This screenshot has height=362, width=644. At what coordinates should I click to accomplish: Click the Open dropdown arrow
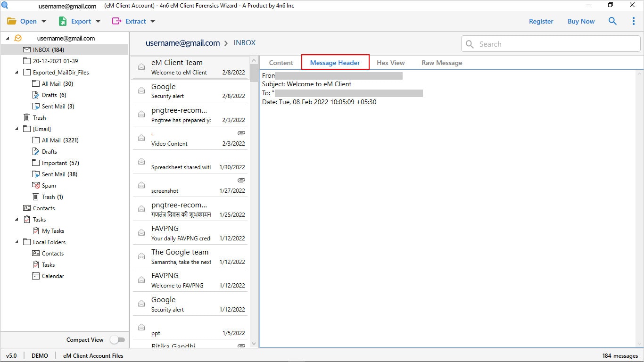(x=44, y=21)
